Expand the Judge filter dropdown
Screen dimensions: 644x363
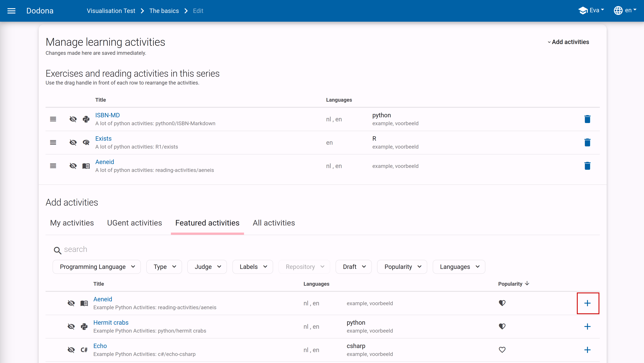coord(207,267)
